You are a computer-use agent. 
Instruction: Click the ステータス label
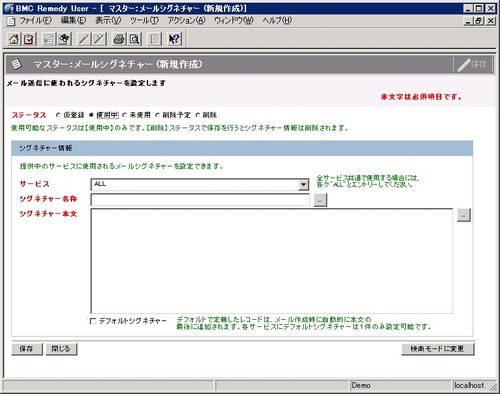[29, 115]
